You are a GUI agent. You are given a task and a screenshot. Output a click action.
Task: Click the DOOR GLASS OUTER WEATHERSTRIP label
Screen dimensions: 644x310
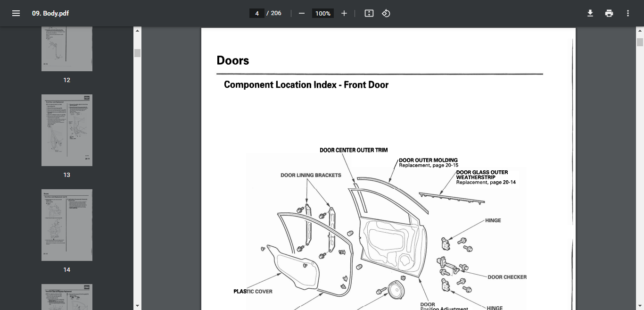(x=482, y=175)
